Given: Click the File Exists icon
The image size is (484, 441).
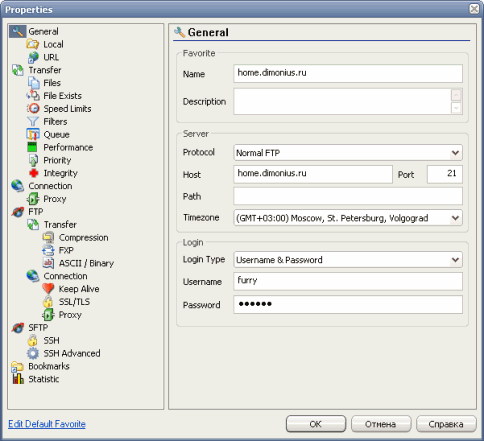Looking at the screenshot, I should tap(33, 96).
